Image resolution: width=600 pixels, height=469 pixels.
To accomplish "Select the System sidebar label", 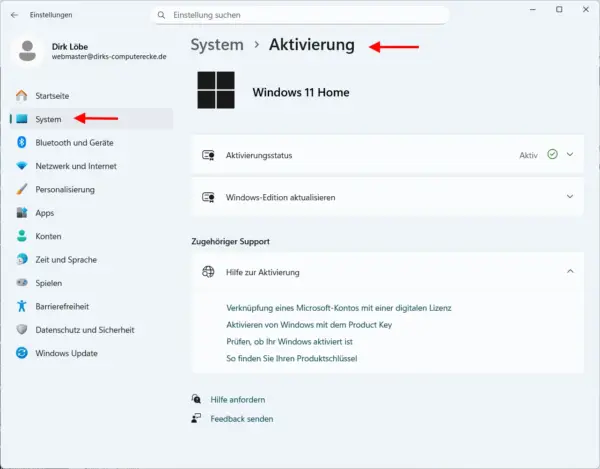I will click(x=48, y=119).
